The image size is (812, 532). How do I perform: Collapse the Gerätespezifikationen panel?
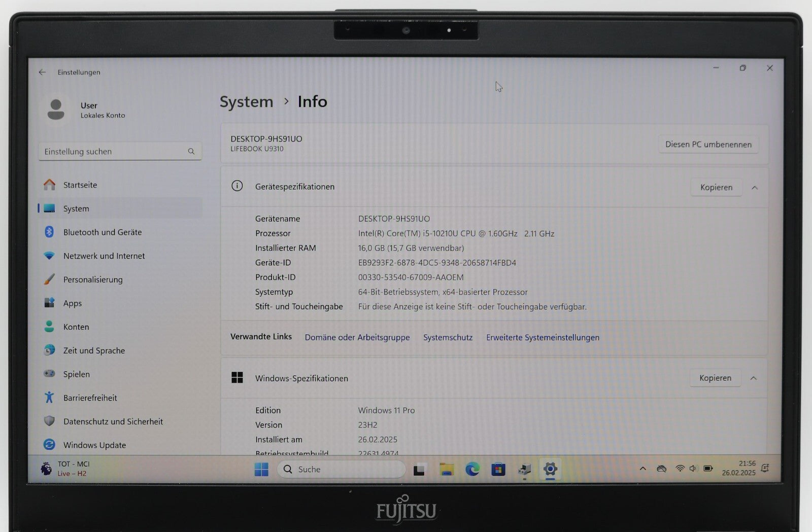(754, 187)
